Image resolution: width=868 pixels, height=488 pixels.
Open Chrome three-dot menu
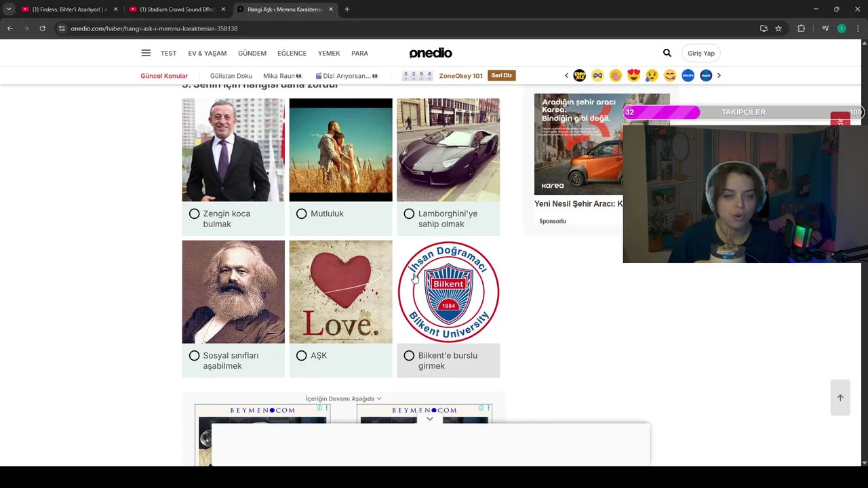coord(858,28)
